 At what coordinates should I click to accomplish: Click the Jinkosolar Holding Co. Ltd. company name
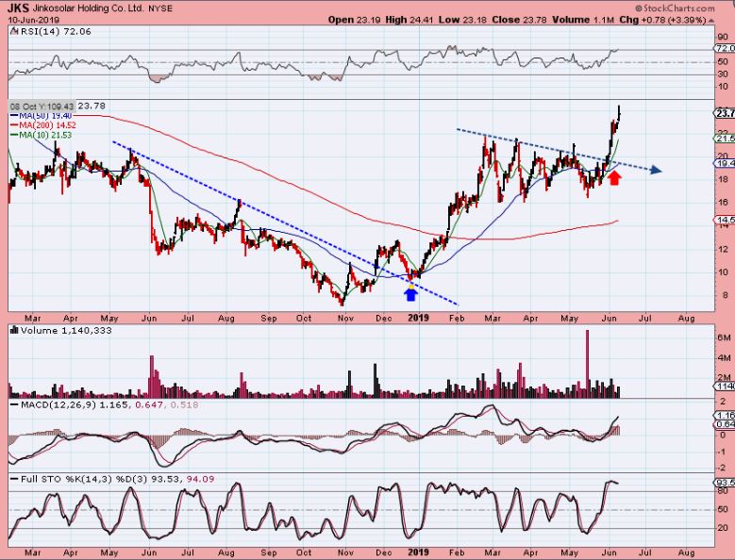(x=89, y=8)
